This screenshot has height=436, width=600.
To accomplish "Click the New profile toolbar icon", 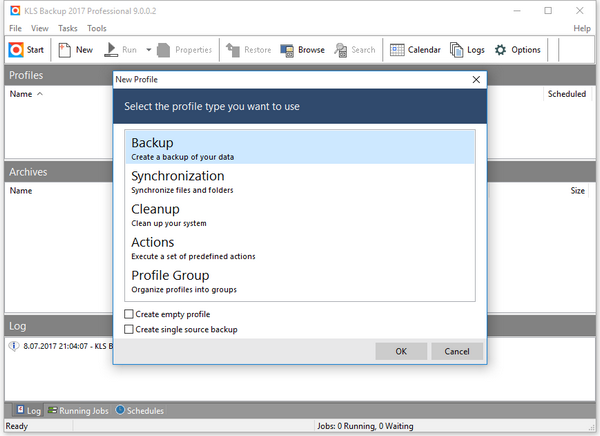I will tap(64, 49).
